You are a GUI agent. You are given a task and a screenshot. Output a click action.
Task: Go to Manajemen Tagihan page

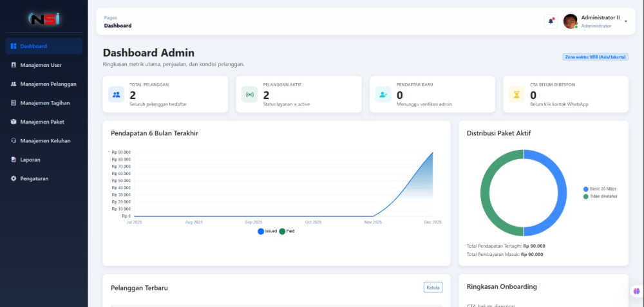click(x=44, y=103)
